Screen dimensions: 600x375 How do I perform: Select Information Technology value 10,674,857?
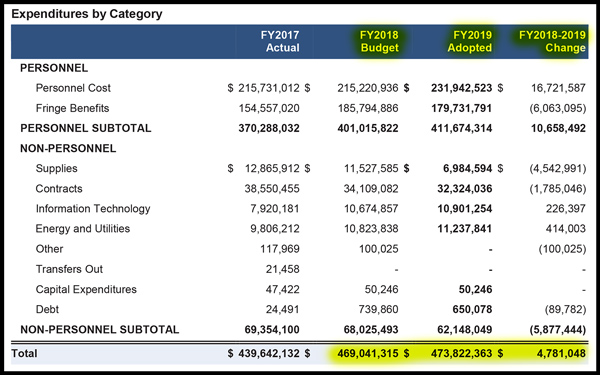(371, 209)
